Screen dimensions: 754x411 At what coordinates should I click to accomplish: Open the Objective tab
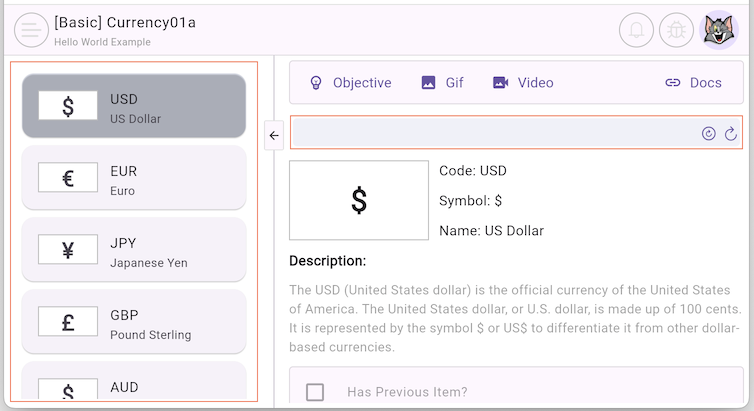coord(349,83)
